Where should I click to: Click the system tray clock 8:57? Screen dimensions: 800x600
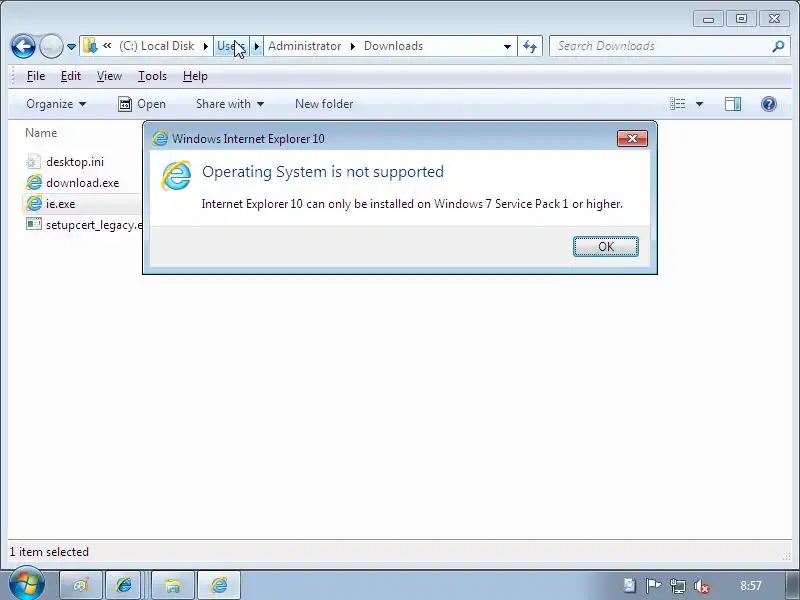[x=751, y=586]
